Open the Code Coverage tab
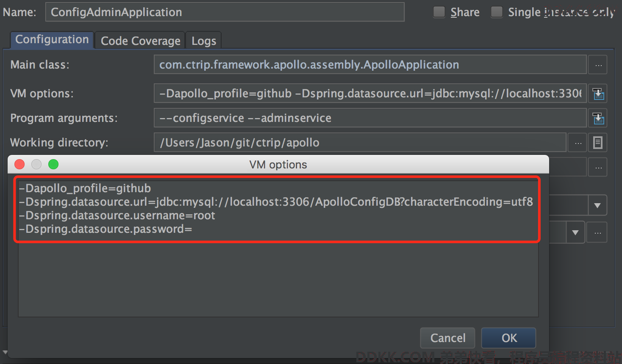The image size is (622, 364). (x=140, y=41)
